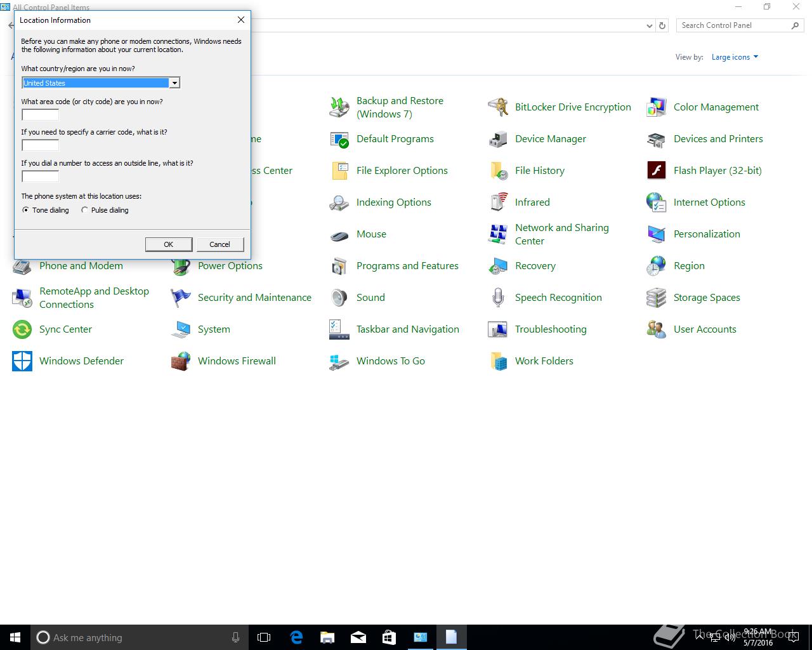This screenshot has height=650, width=812.
Task: Cancel the Location Information dialog
Action: click(219, 244)
